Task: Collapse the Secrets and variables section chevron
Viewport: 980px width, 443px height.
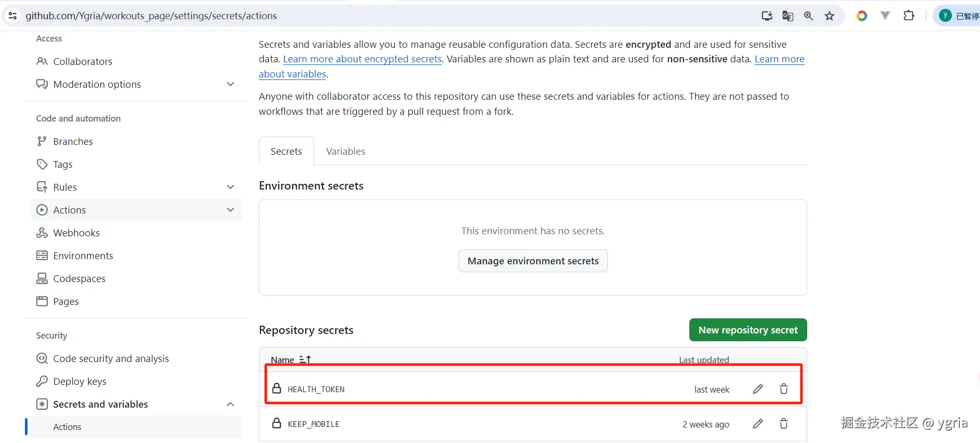Action: click(230, 404)
